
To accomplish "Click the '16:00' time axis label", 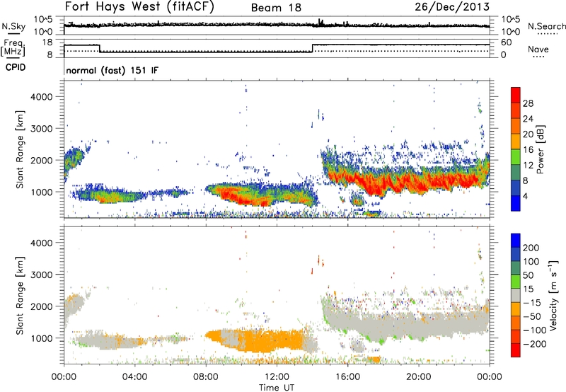I will coord(347,377).
